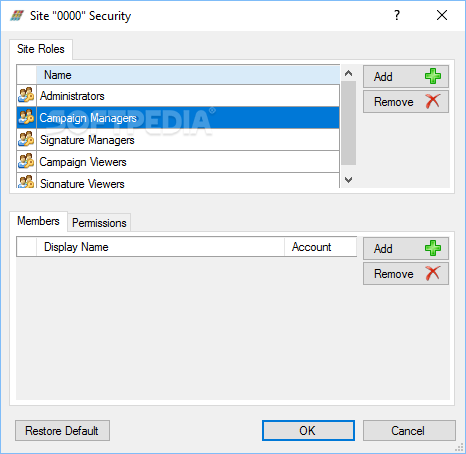
Task: Click the Campaign Viewers role icon
Action: 26,161
